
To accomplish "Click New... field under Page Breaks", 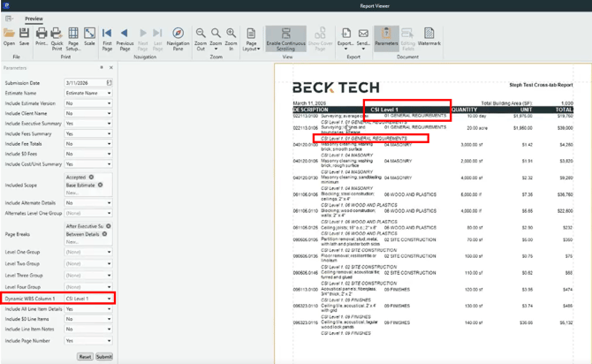I will (72, 242).
